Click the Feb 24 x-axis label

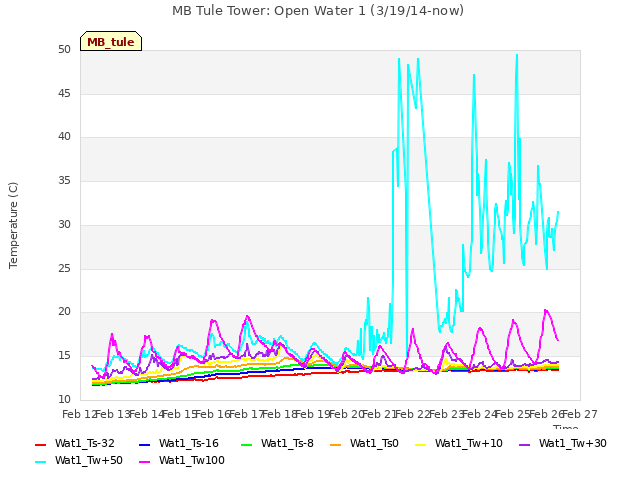point(480,415)
